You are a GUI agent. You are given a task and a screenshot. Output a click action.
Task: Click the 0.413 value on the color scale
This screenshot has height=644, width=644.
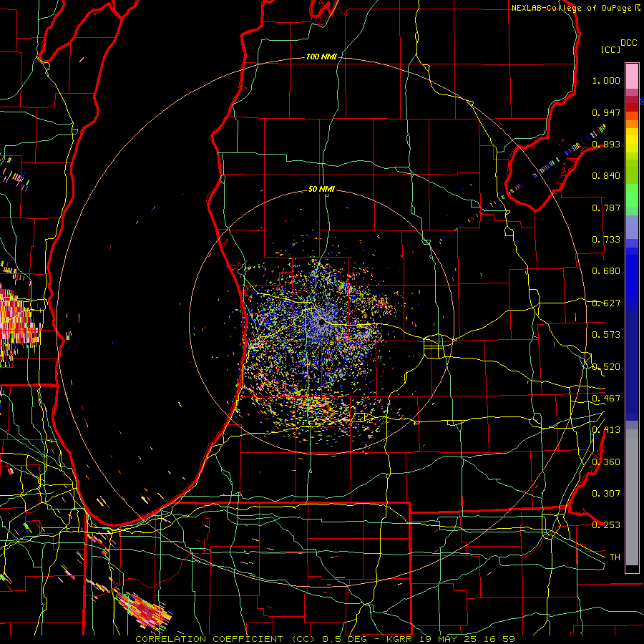click(x=606, y=430)
